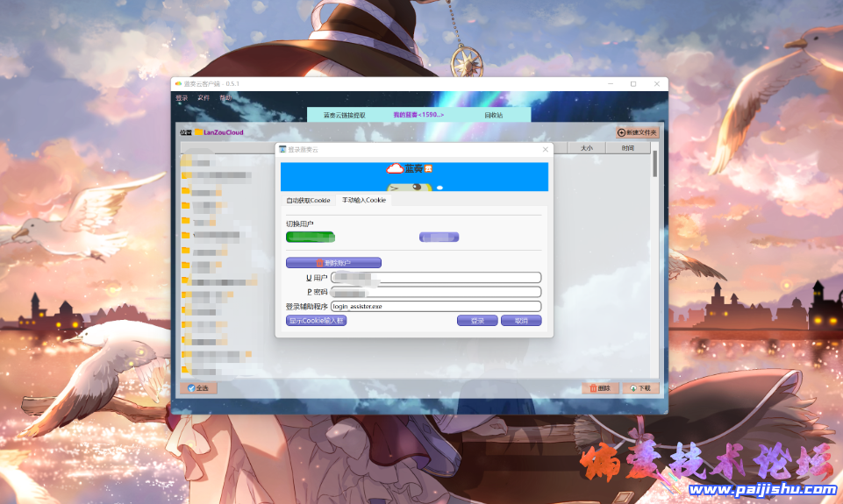
Task: Click the LanZouCloud folder icon in location bar
Action: (x=199, y=132)
